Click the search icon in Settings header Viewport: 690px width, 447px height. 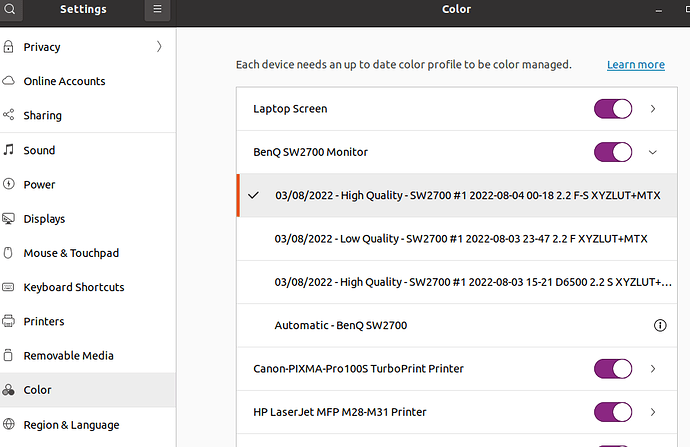10,9
